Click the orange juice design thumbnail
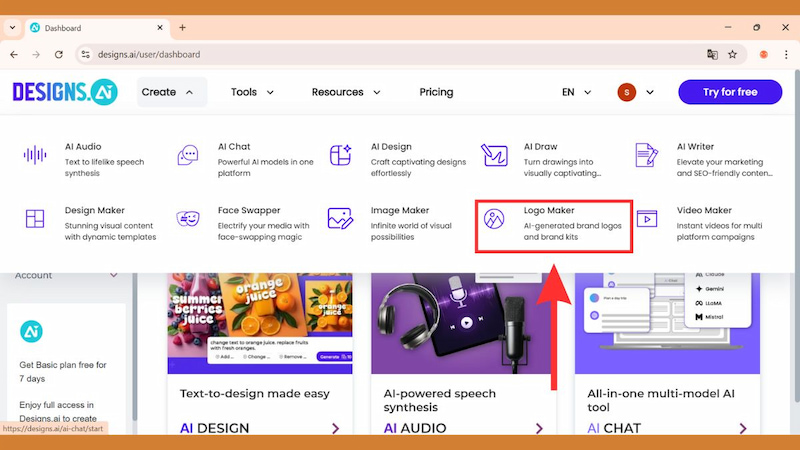 pos(260,323)
